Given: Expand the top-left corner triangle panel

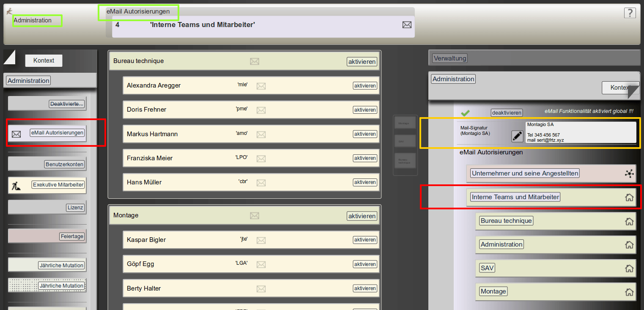Looking at the screenshot, I should [x=9, y=57].
